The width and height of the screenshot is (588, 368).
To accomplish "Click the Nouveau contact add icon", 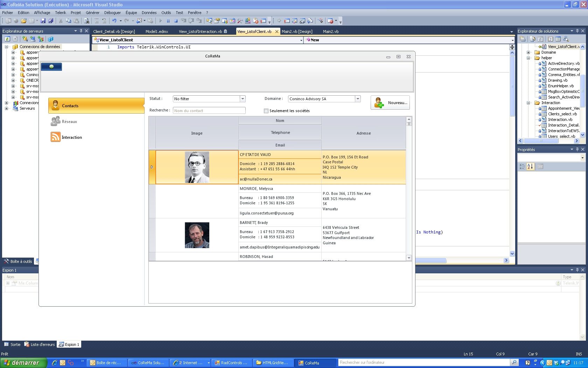I will point(379,103).
